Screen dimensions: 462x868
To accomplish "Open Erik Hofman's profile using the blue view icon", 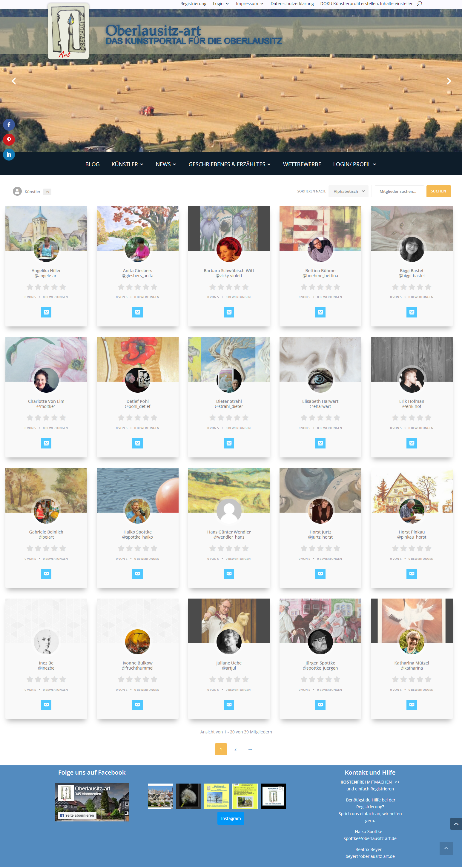I will pyautogui.click(x=412, y=443).
